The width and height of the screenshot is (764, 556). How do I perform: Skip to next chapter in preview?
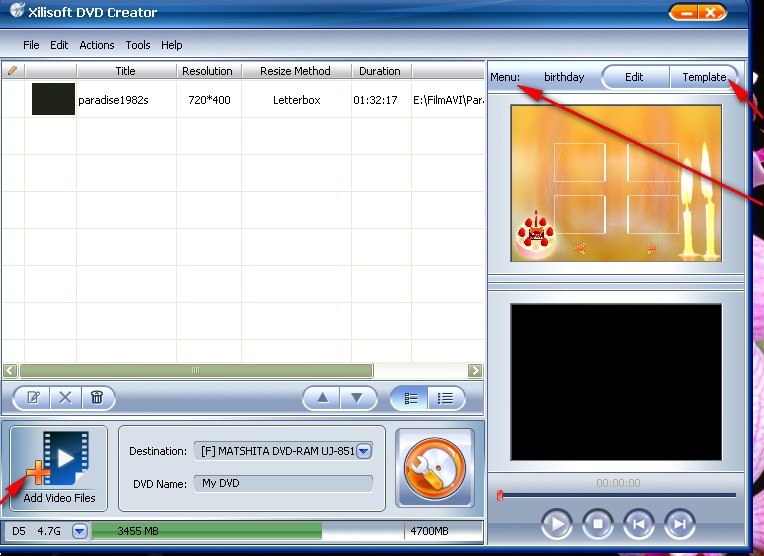click(x=680, y=524)
